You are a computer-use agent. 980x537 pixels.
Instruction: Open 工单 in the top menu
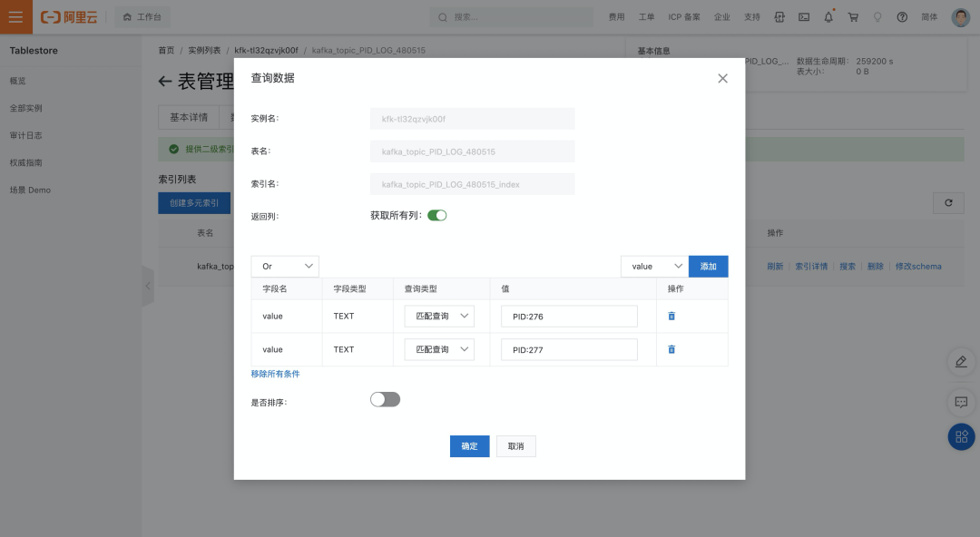pos(646,17)
